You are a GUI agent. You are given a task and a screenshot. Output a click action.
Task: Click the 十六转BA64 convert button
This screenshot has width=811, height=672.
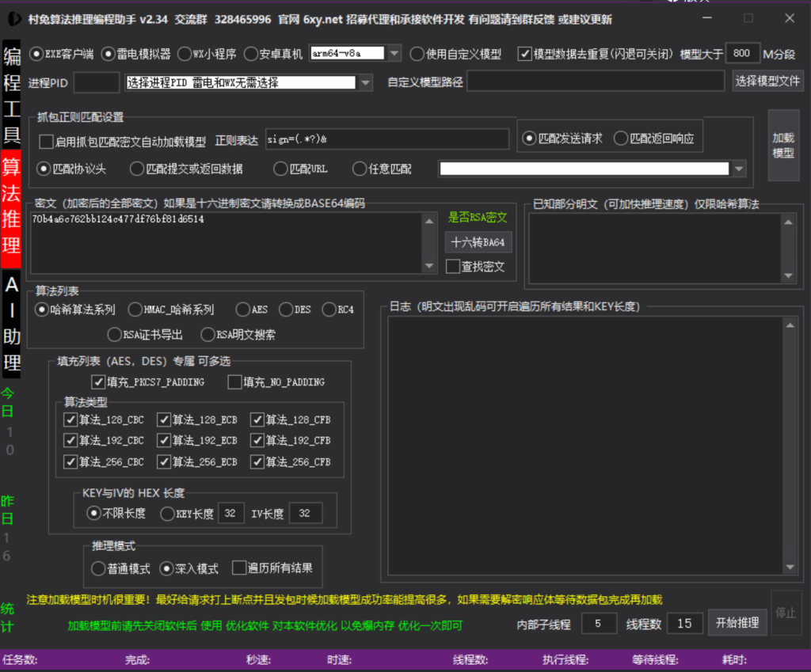[477, 242]
